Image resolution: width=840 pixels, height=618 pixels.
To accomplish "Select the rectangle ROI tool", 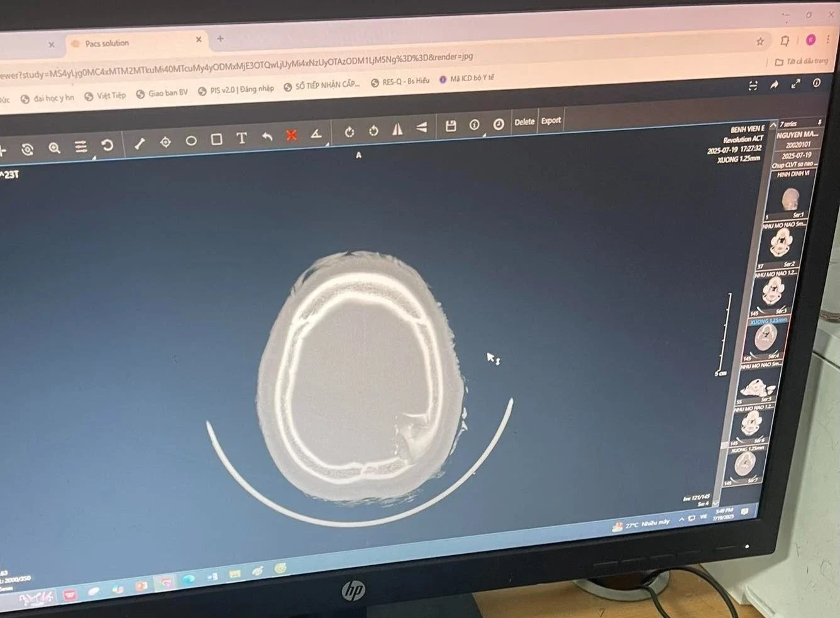I will point(216,140).
